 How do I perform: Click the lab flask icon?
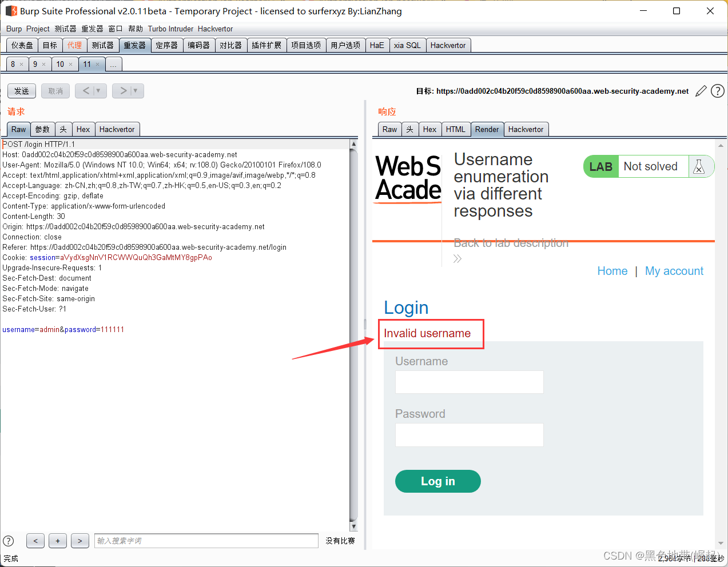point(699,166)
